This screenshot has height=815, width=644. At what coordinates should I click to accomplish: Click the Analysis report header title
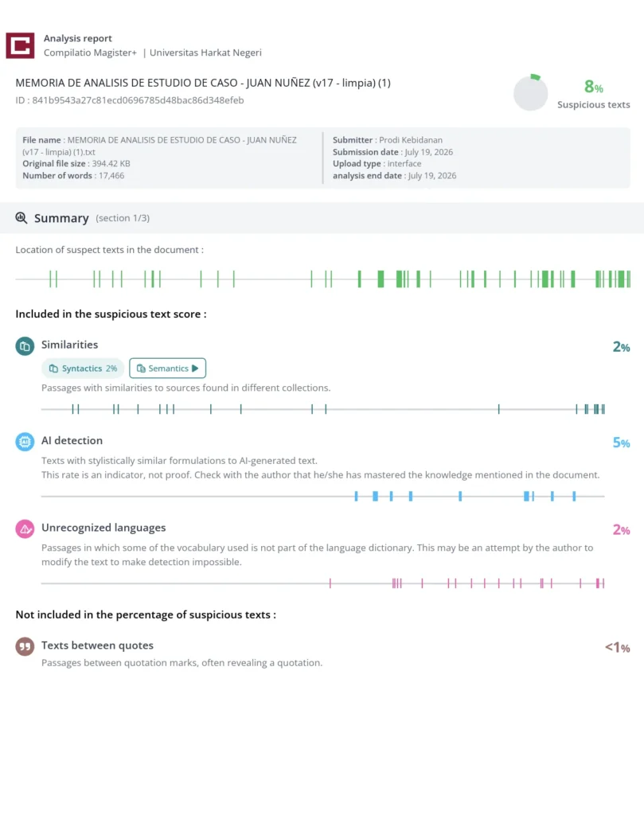point(77,38)
